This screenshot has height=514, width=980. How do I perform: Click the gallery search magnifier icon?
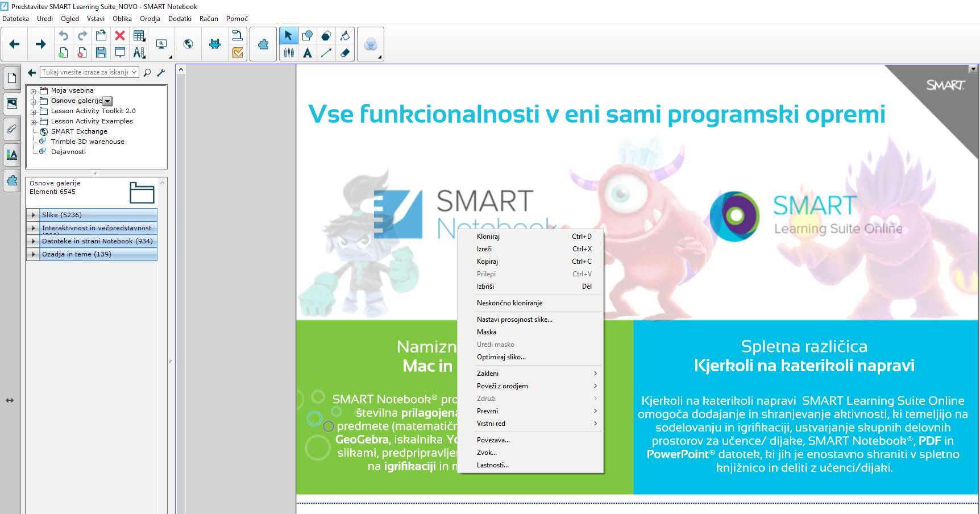tap(147, 73)
